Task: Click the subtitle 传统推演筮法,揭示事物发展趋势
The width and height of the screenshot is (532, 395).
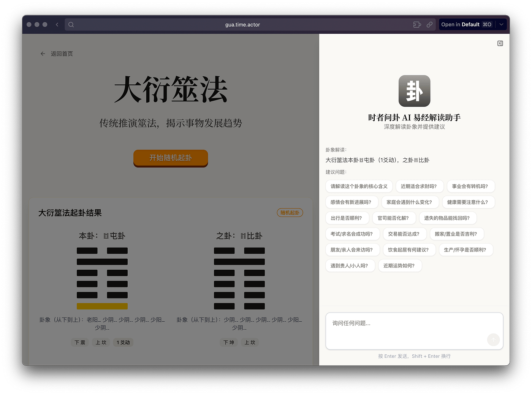Action: [x=171, y=123]
